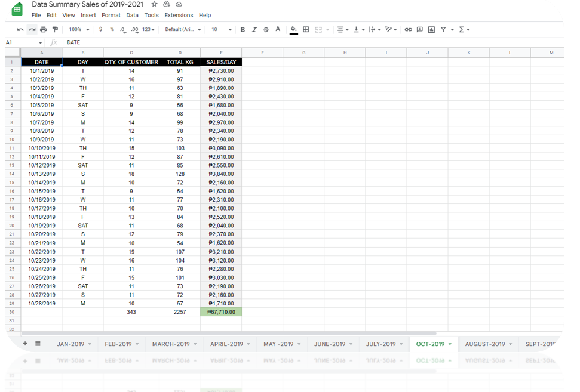Open text wrapping options
Image resolution: width=580 pixels, height=392 pixels.
point(375,30)
